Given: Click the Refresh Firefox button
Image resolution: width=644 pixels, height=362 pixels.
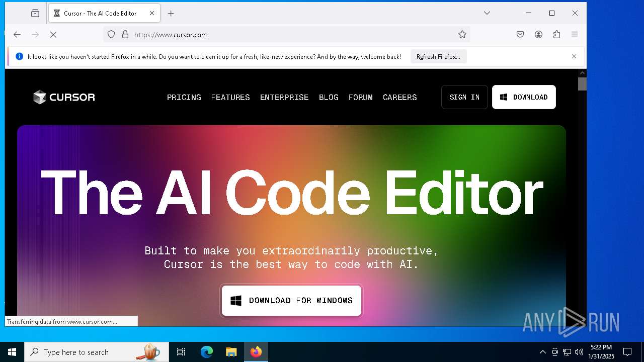Looking at the screenshot, I should [x=438, y=57].
